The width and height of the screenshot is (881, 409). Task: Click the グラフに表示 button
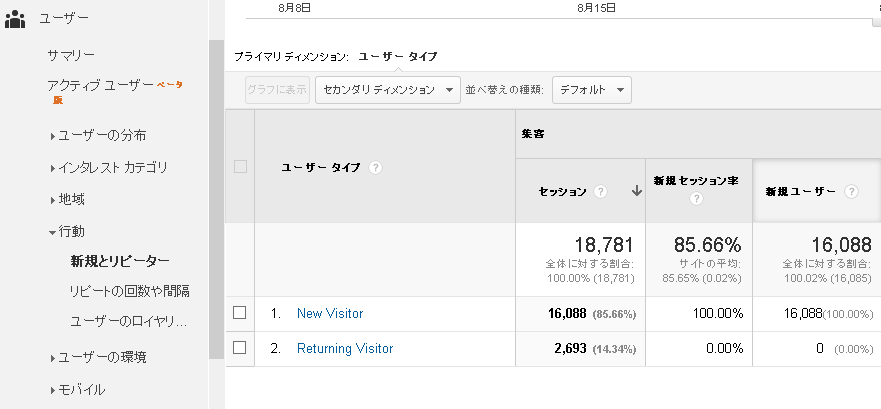(x=277, y=90)
